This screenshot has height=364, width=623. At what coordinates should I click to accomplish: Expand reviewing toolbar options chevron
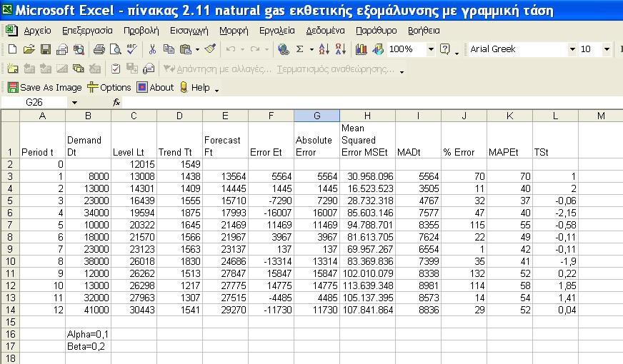click(x=402, y=71)
